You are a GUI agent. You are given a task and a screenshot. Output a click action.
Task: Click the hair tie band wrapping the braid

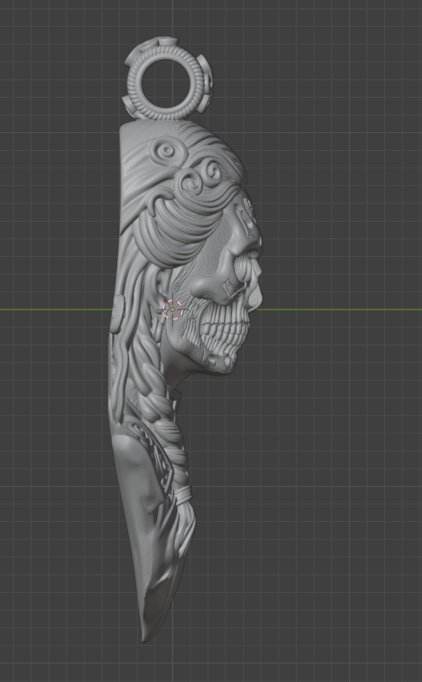click(x=182, y=495)
